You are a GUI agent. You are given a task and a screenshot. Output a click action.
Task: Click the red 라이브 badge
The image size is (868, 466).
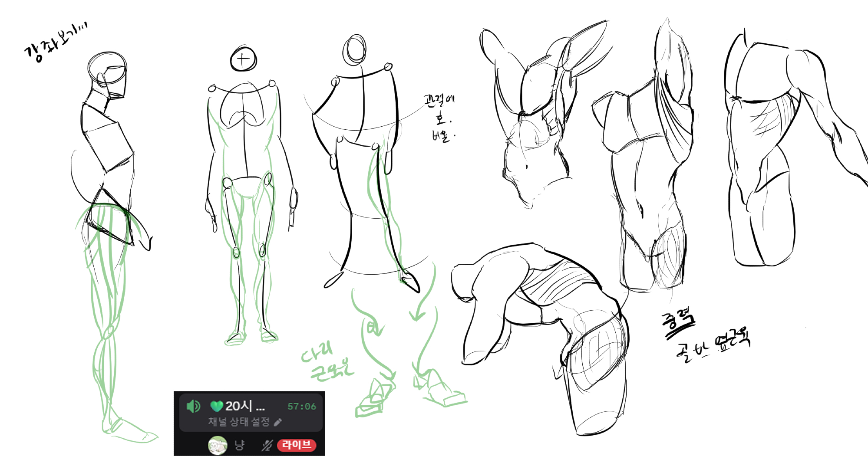click(297, 445)
